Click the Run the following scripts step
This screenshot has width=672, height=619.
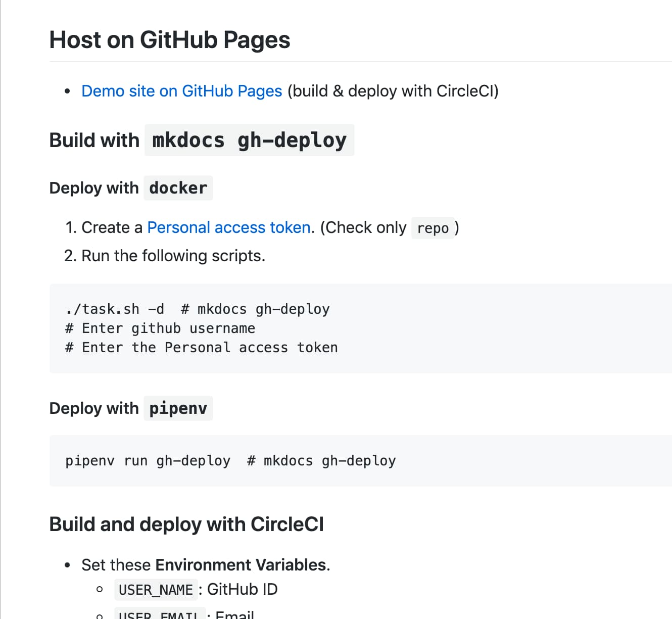173,256
